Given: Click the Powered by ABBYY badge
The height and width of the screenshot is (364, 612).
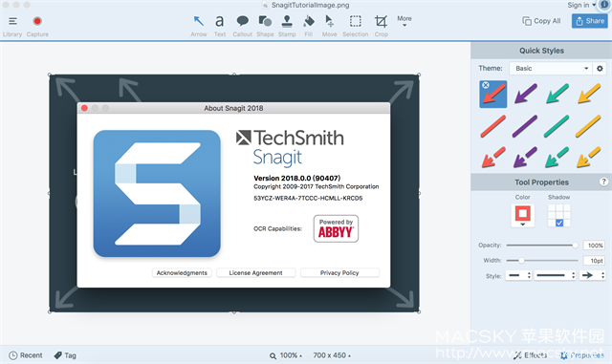Looking at the screenshot, I should [336, 228].
